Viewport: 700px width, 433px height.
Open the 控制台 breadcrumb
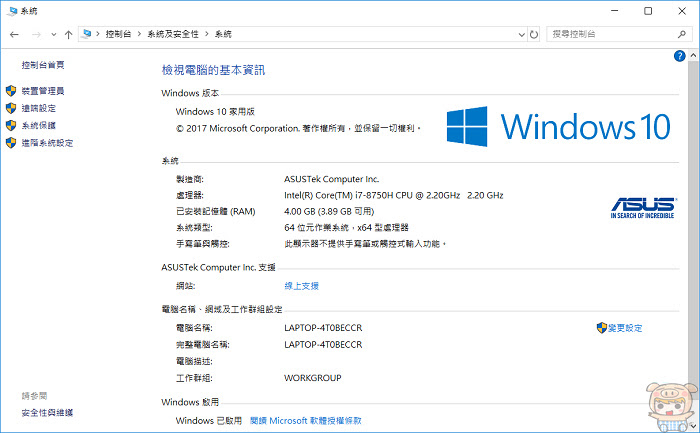pyautogui.click(x=118, y=34)
